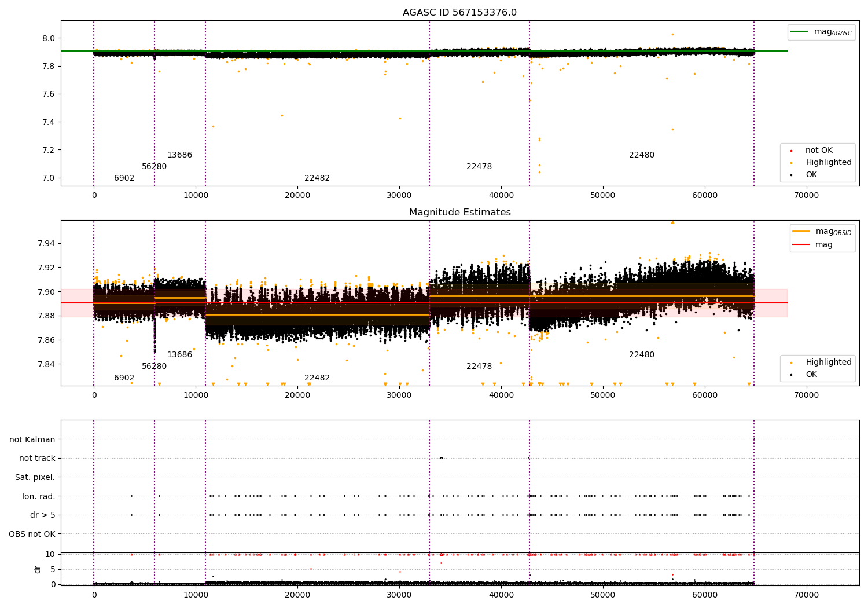Click the 'OBS not OK' row label
The image size is (868, 608).
[32, 534]
